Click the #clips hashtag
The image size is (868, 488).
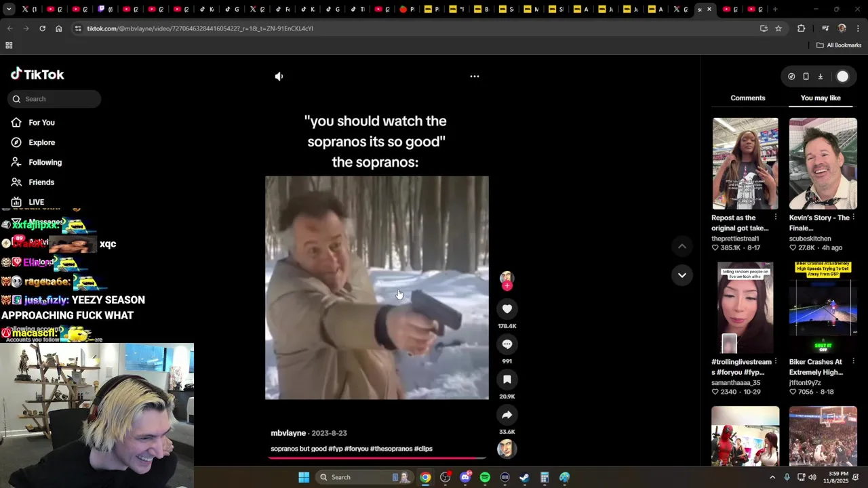423,449
